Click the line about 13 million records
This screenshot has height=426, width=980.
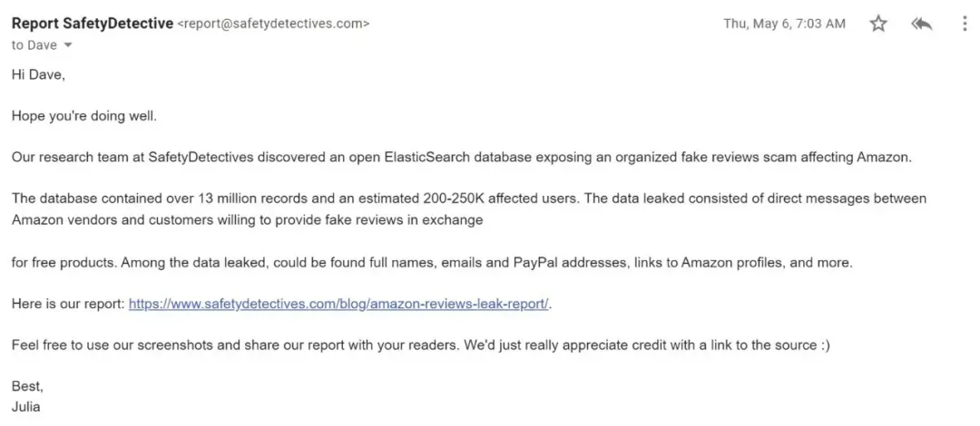pos(469,198)
